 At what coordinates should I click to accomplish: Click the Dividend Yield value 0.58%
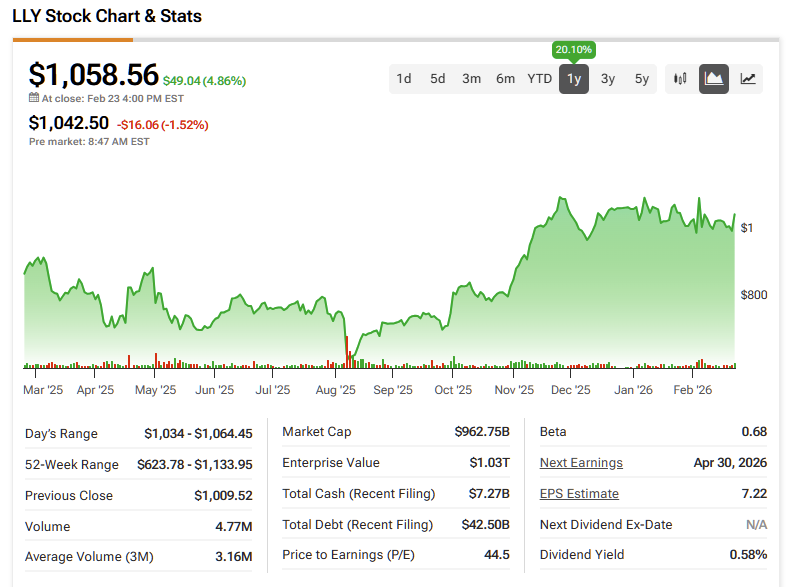pos(748,555)
